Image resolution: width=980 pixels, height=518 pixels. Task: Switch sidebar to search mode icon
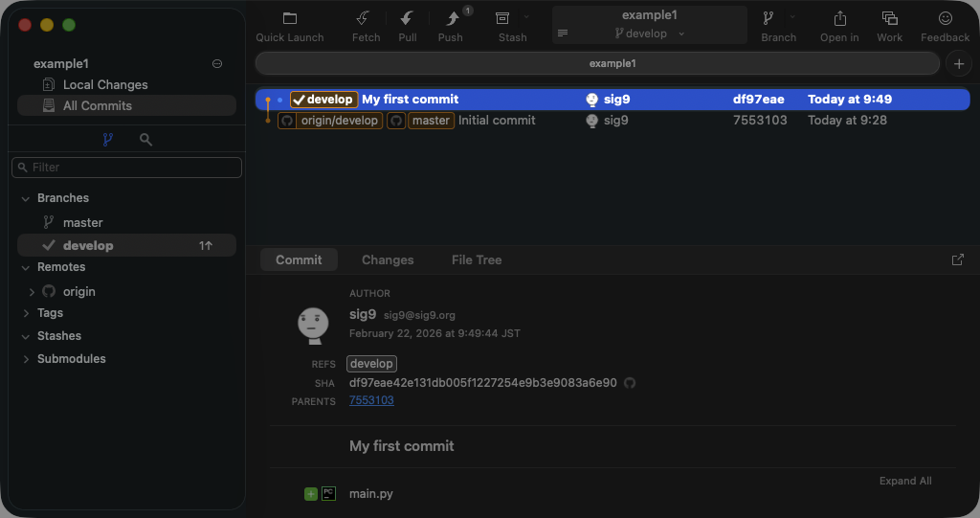[x=145, y=140]
